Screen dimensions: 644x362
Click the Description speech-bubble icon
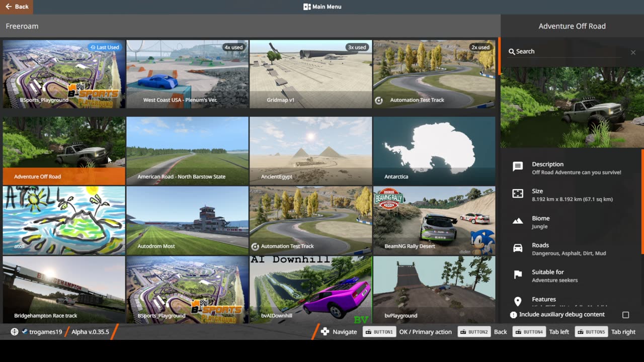pyautogui.click(x=518, y=167)
